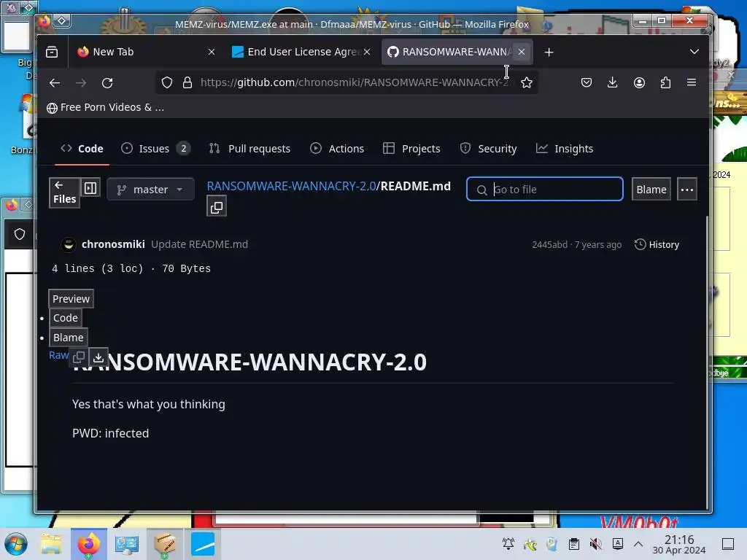Close the End User License Agreement tab
Screen dimensions: 747x560
pos(367,52)
